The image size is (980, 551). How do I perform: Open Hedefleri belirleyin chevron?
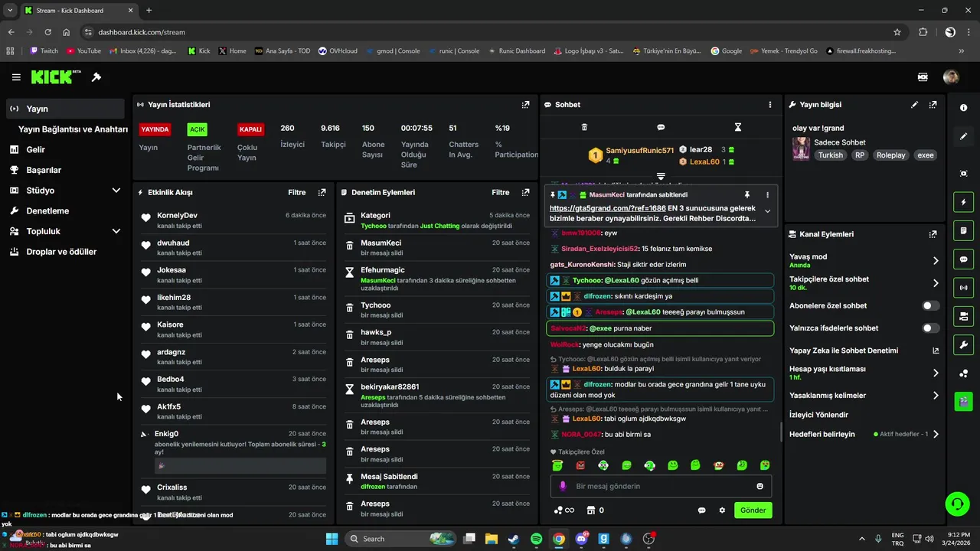936,434
